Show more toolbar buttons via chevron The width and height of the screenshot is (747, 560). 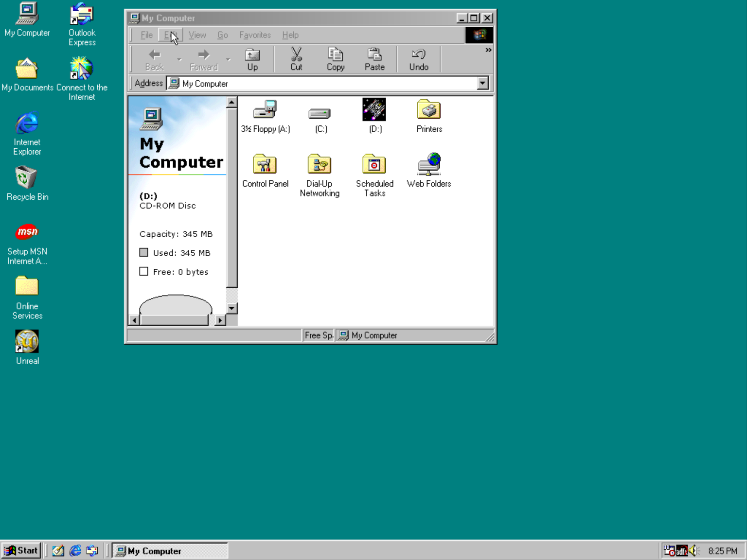coord(488,50)
